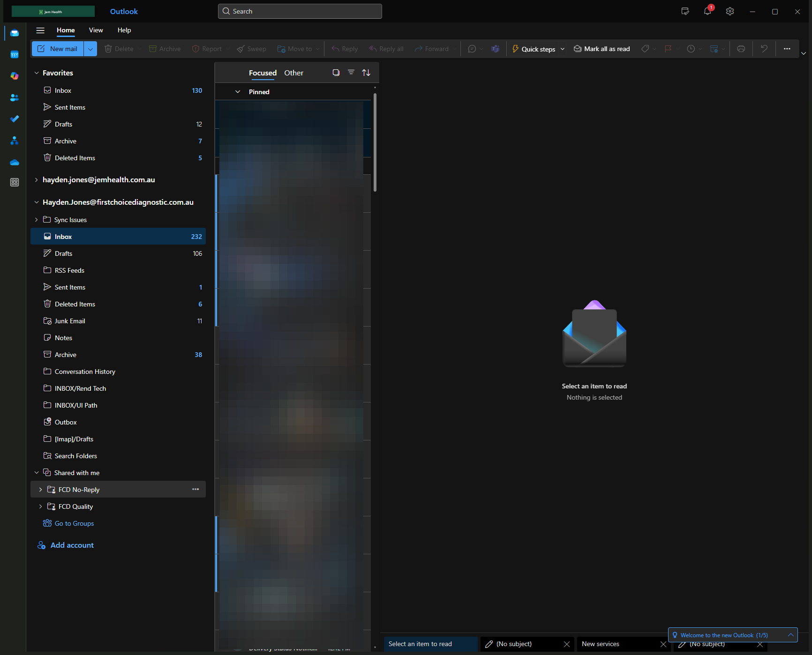The width and height of the screenshot is (812, 655).
Task: Click the New mail button
Action: click(x=58, y=49)
